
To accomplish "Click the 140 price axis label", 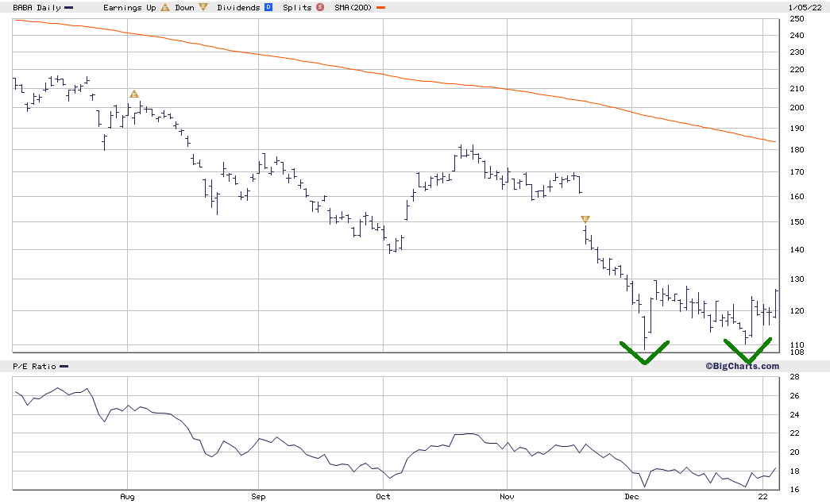I will (797, 250).
